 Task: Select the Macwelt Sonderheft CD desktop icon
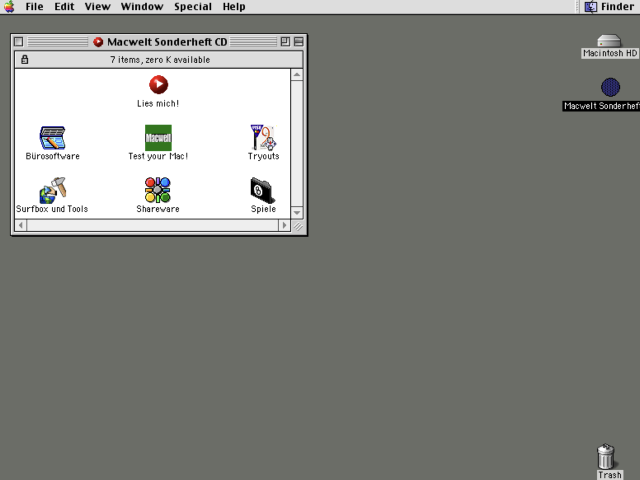coord(610,87)
